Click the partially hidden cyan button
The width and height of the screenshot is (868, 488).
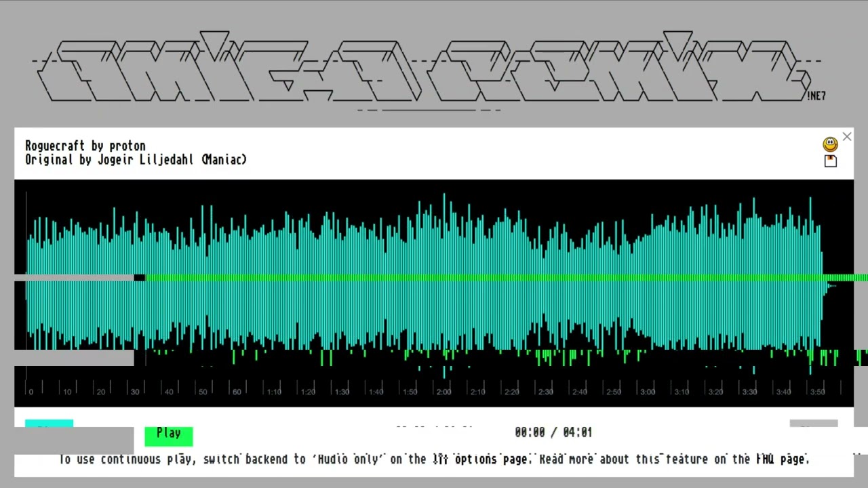[x=49, y=424]
